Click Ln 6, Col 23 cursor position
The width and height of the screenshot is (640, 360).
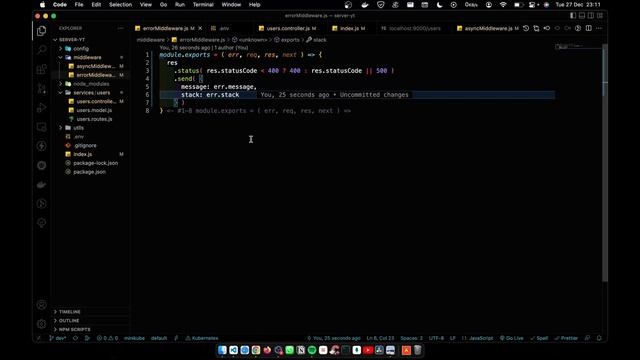[380, 338]
